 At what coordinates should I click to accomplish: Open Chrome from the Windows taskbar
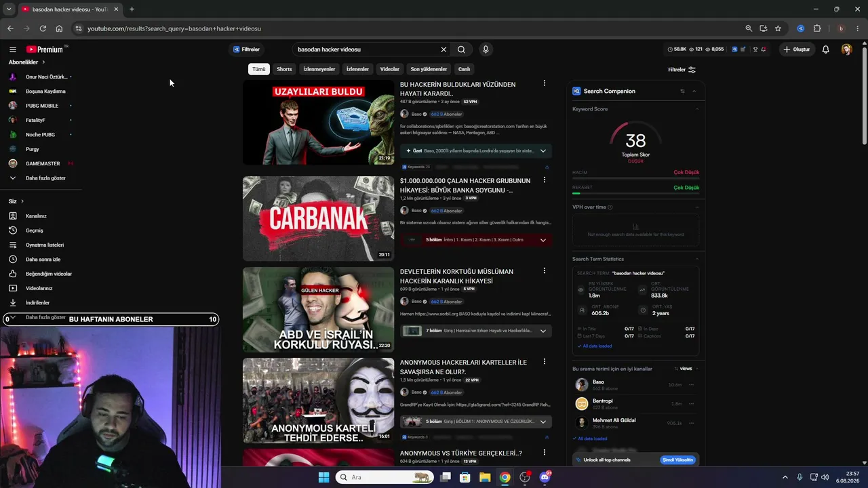pos(505,477)
